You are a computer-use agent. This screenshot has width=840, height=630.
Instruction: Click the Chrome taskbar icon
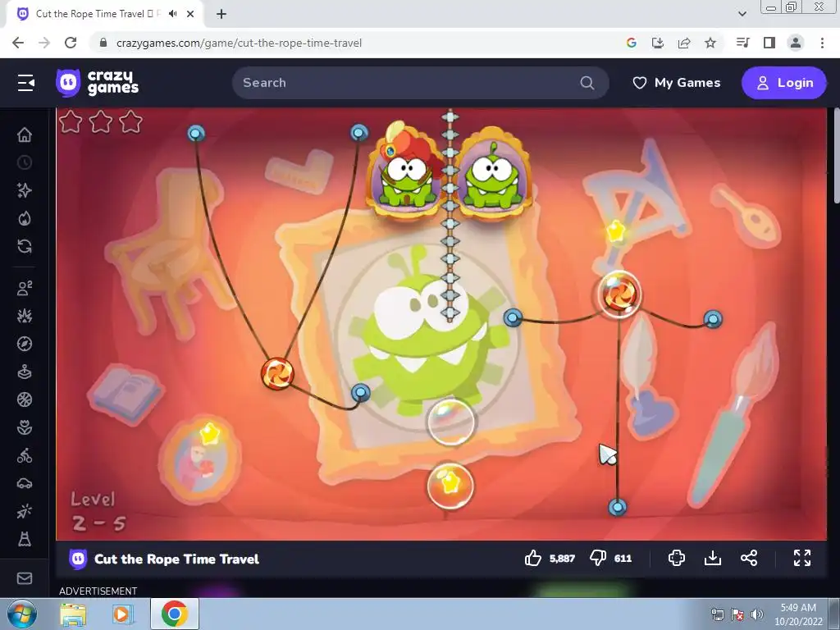click(x=174, y=614)
